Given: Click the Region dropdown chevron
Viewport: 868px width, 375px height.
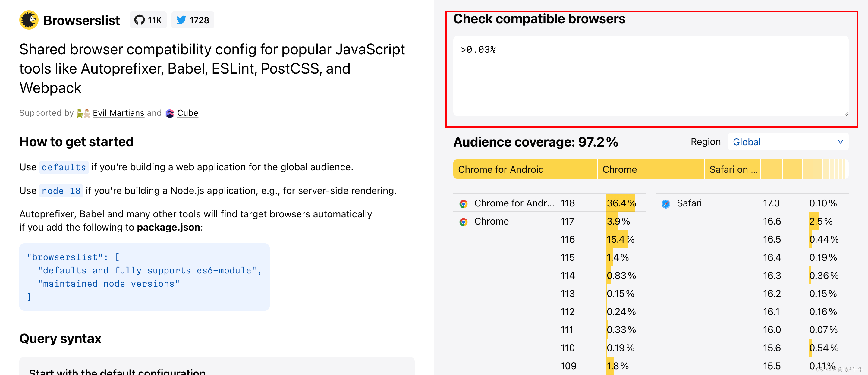Looking at the screenshot, I should click(x=840, y=142).
